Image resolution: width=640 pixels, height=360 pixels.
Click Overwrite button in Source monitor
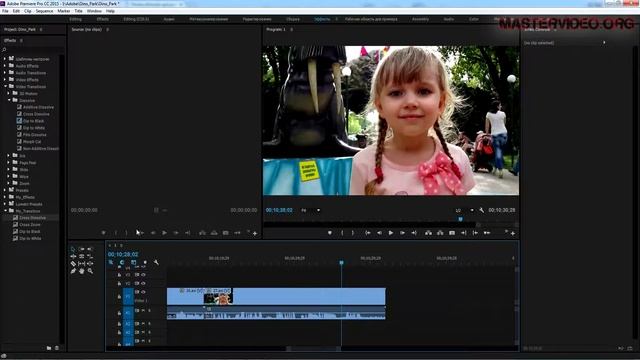coord(214,233)
